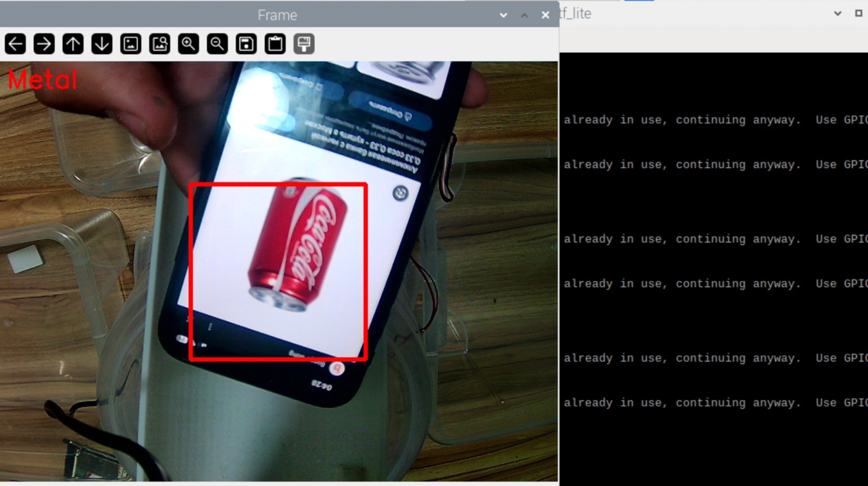
Task: Click the tf_lite window title text
Action: pyautogui.click(x=576, y=14)
